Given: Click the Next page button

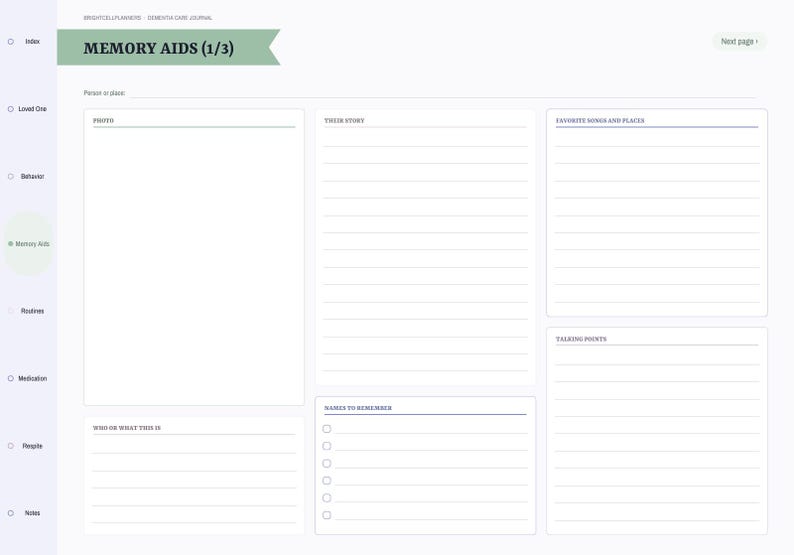Looking at the screenshot, I should 739,42.
